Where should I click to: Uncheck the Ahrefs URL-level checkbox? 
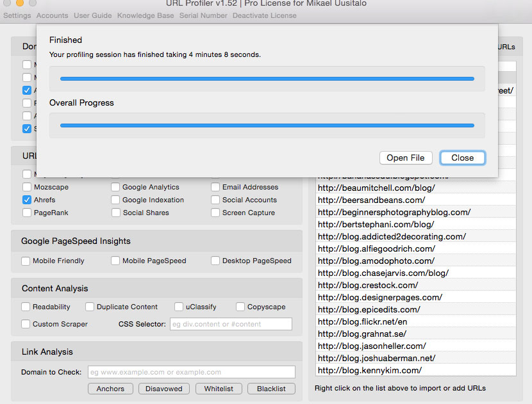[x=27, y=200]
